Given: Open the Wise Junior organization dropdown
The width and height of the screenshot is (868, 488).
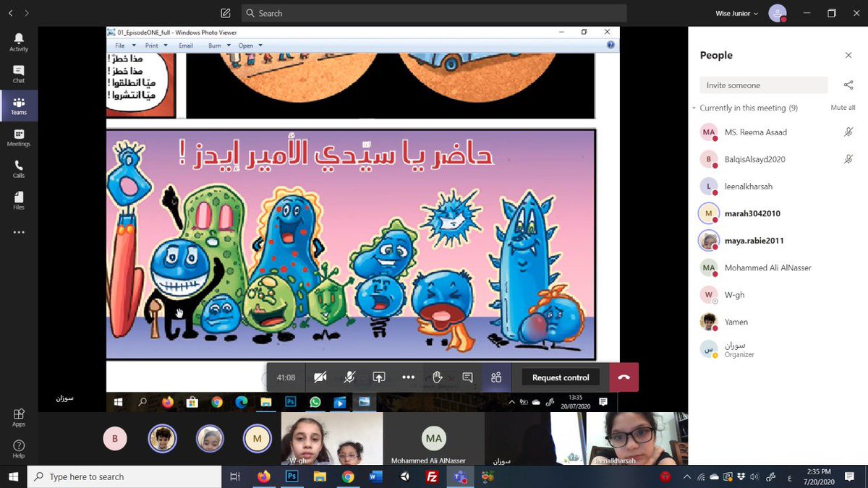Looking at the screenshot, I should point(736,13).
